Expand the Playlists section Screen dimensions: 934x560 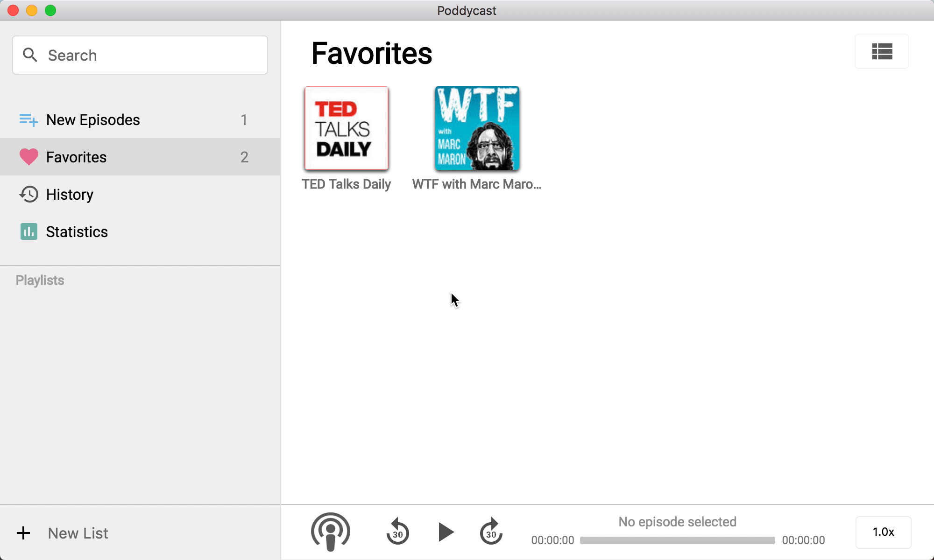[40, 280]
